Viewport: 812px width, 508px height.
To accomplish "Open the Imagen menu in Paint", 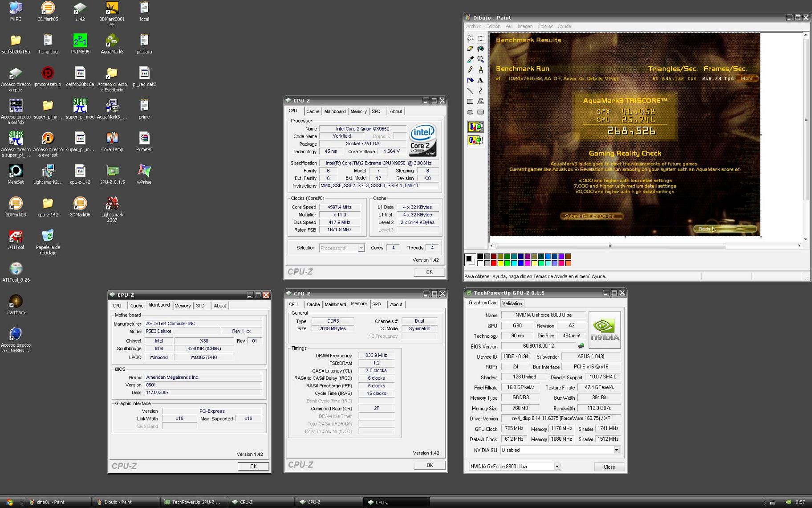I will coord(524,26).
